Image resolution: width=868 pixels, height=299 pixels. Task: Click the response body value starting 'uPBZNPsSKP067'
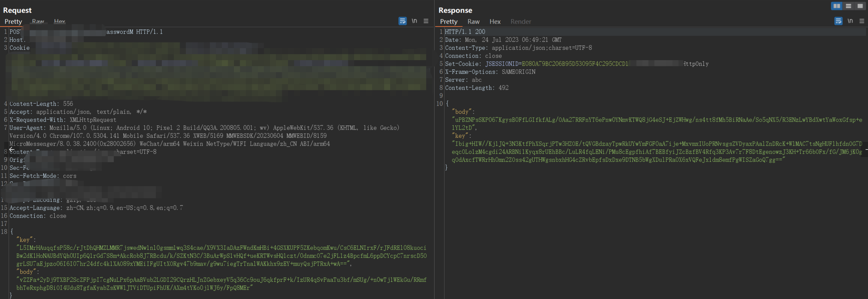coord(657,124)
